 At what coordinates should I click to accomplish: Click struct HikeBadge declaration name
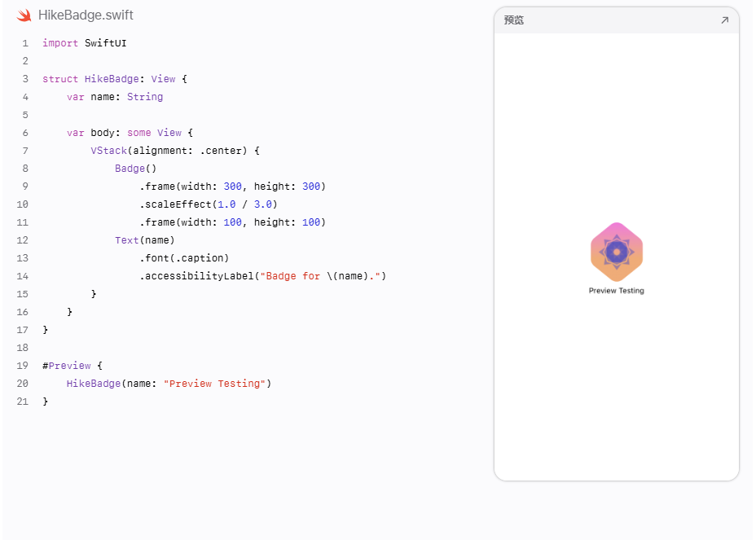[x=112, y=79]
